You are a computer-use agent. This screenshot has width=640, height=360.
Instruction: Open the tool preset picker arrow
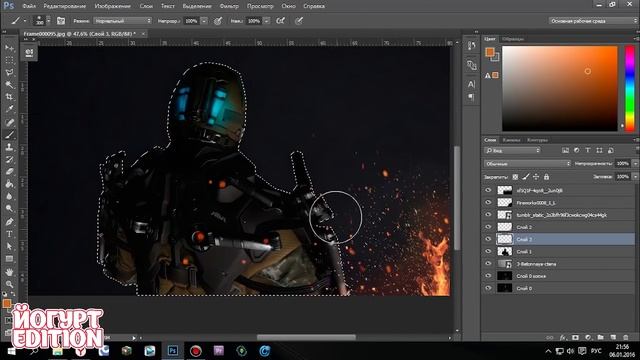click(x=24, y=21)
